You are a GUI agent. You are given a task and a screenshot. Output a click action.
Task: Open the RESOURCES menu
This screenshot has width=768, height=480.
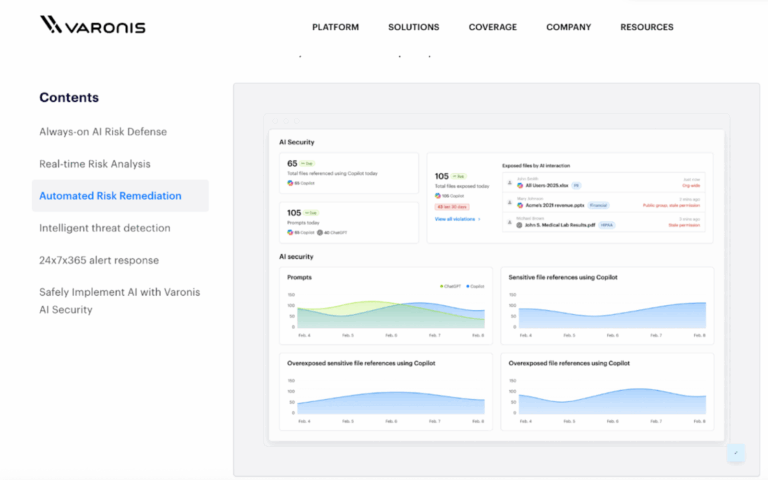pos(647,27)
